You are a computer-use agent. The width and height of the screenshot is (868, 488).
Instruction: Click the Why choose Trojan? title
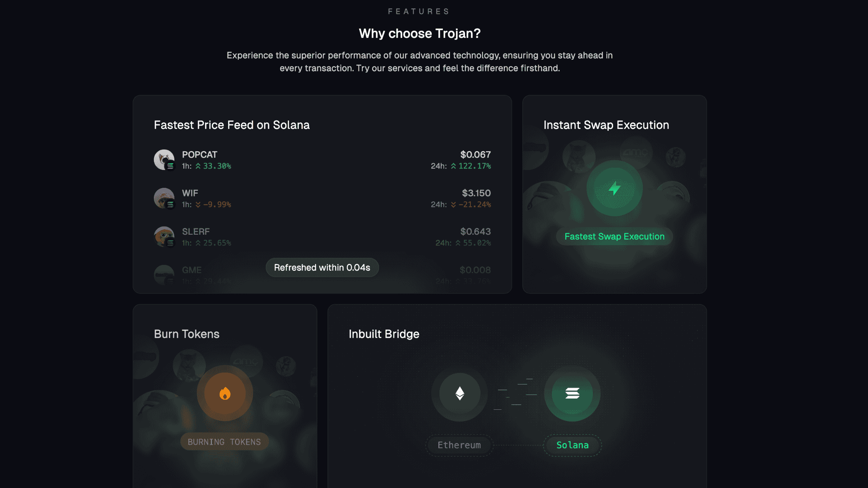420,34
